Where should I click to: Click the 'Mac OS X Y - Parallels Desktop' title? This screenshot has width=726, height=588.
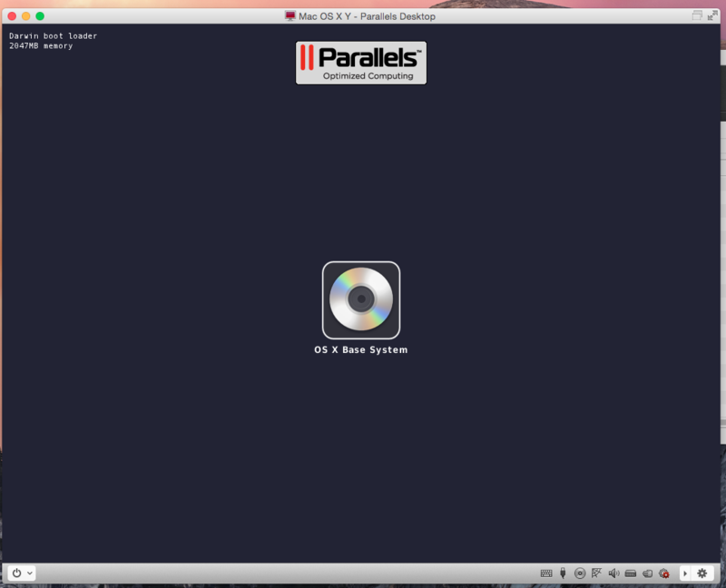[367, 16]
